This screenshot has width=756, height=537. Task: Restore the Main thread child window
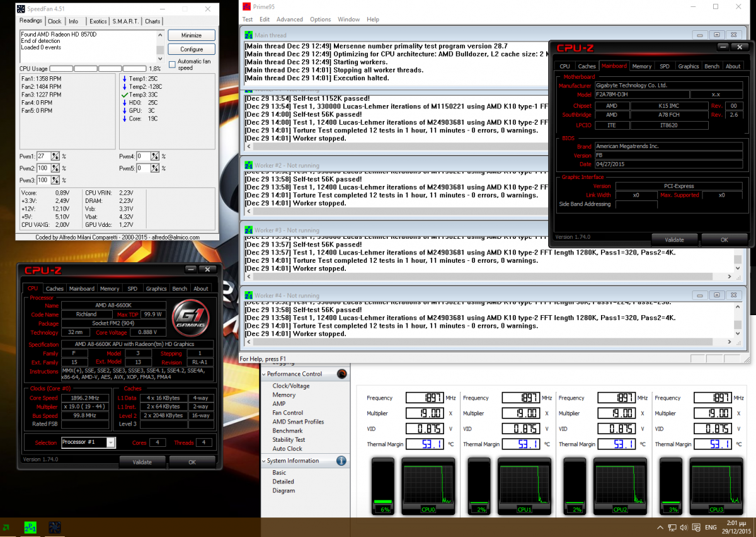(716, 35)
